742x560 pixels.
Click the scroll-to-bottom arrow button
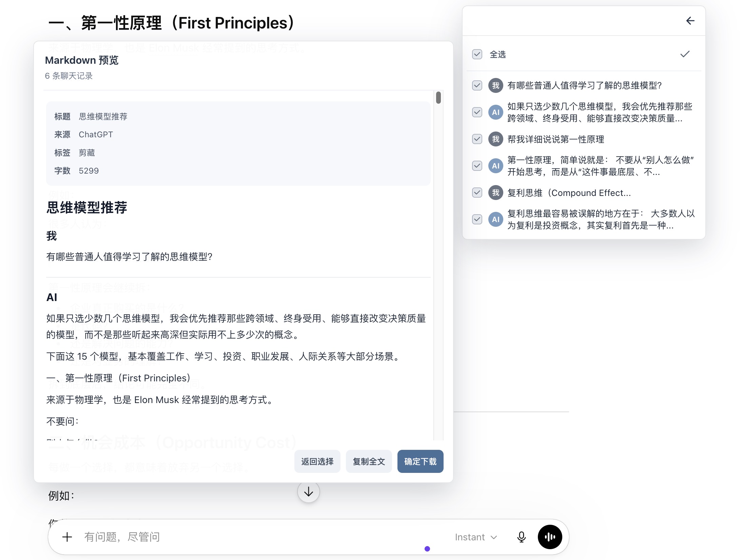point(308,492)
